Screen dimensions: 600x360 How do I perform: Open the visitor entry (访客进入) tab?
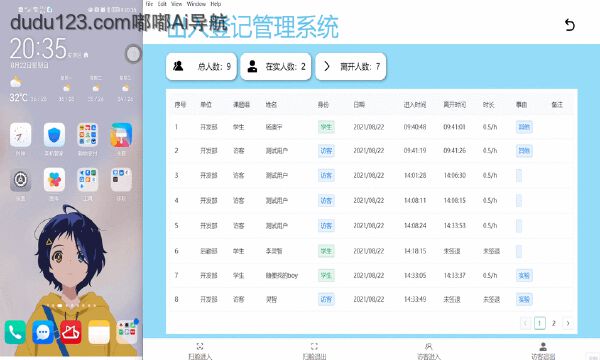coord(429,351)
